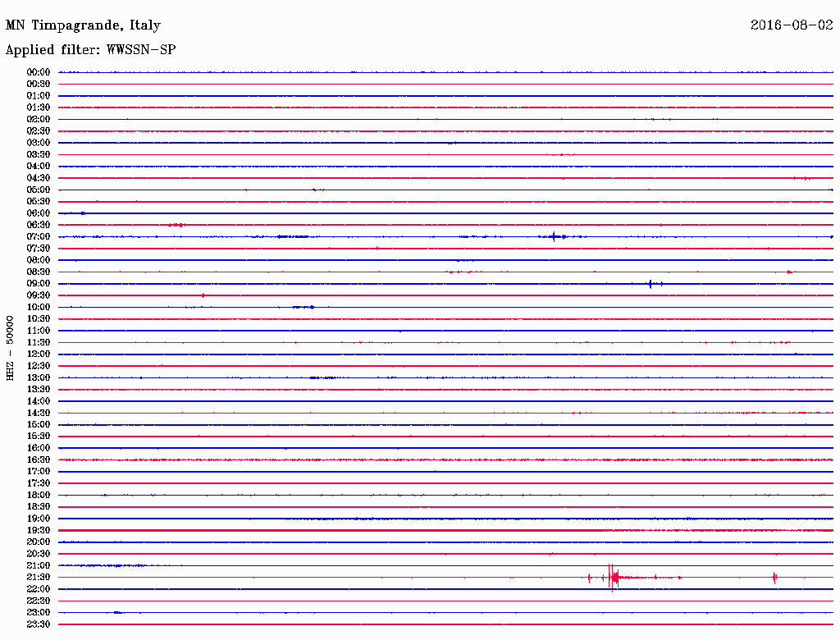The width and height of the screenshot is (840, 640).
Task: Select the 19:30 time label
Action: [39, 530]
